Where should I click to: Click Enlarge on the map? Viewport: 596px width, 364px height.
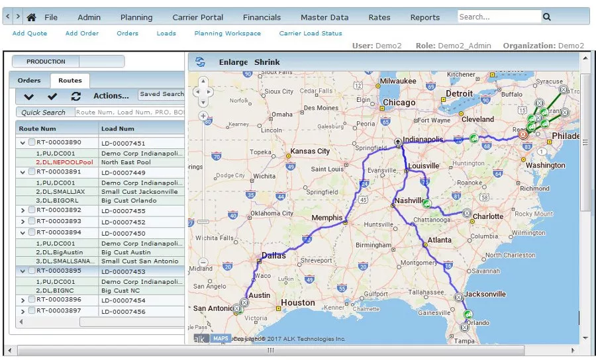pos(233,62)
